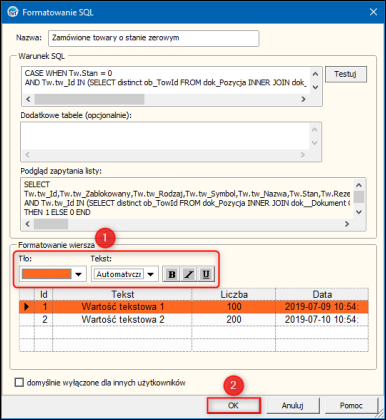386x420 pixels.
Task: Click right arrow of Podgląd zapytania horizontal scrollbar
Action: [x=347, y=224]
